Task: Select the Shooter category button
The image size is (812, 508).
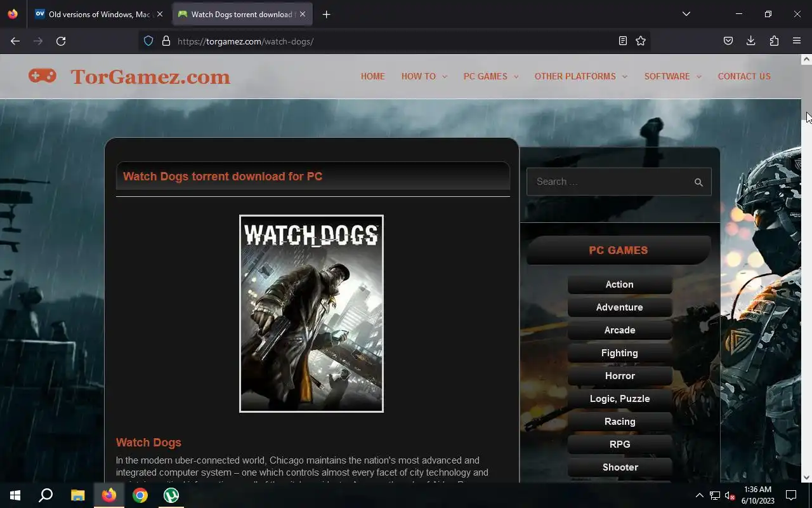Action: (x=620, y=467)
